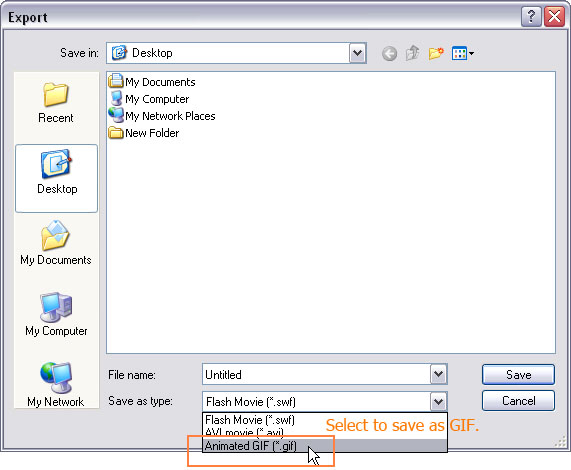Viewport: 571px width, 470px height.
Task: Create a new folder
Action: 436,54
